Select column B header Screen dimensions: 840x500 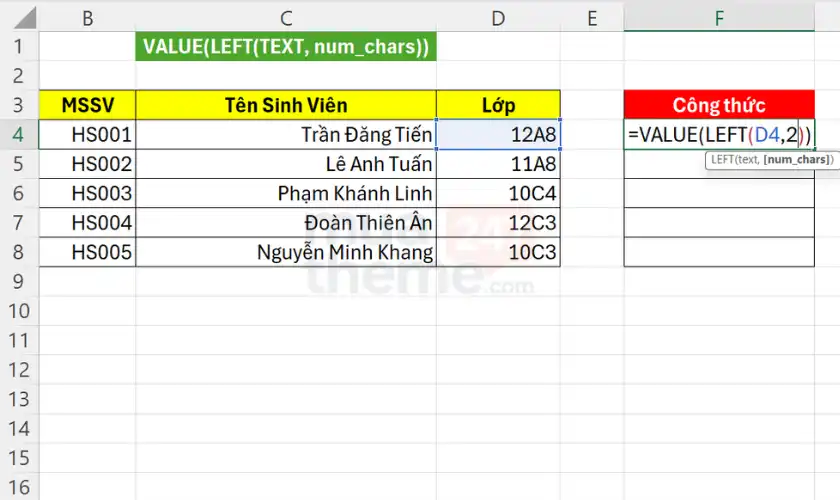pos(87,18)
